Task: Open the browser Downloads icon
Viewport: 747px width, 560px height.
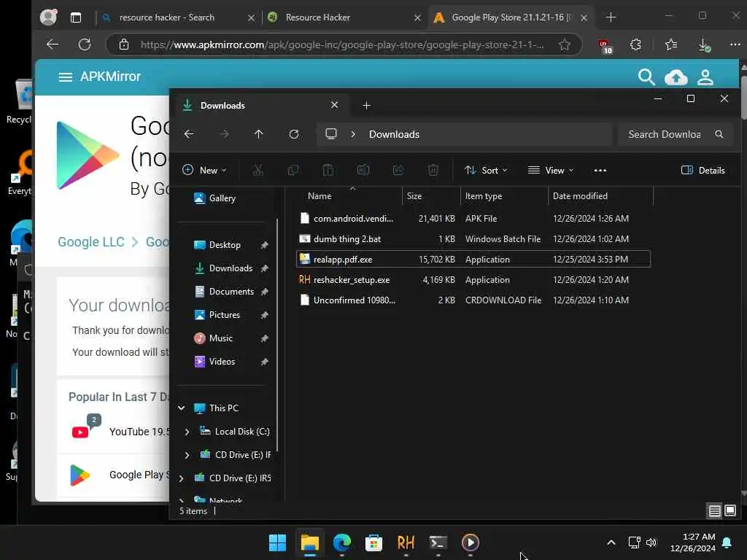Action: (x=704, y=45)
